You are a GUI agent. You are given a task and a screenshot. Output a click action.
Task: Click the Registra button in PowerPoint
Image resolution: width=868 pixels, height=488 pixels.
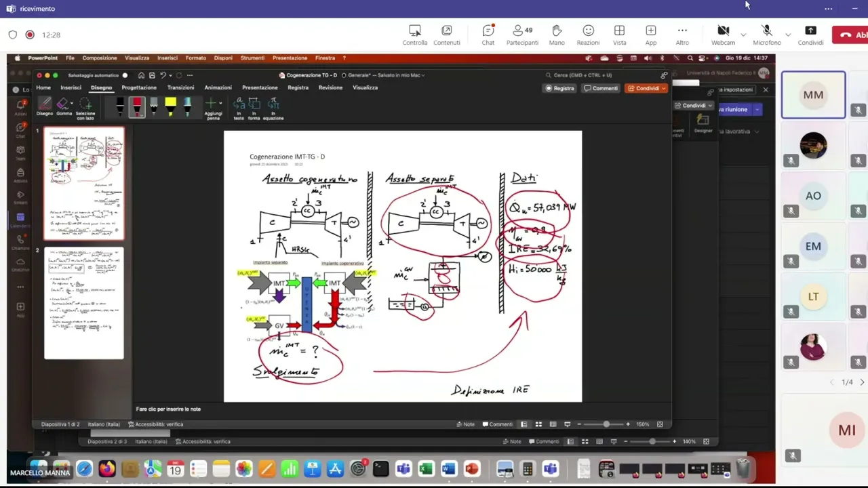[x=560, y=88]
